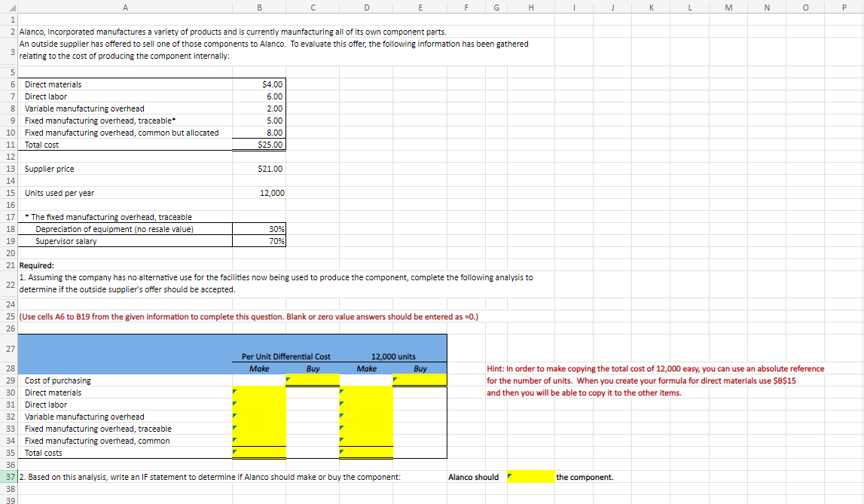
Task: Select the 70% Supervisor salary cell
Action: click(259, 241)
